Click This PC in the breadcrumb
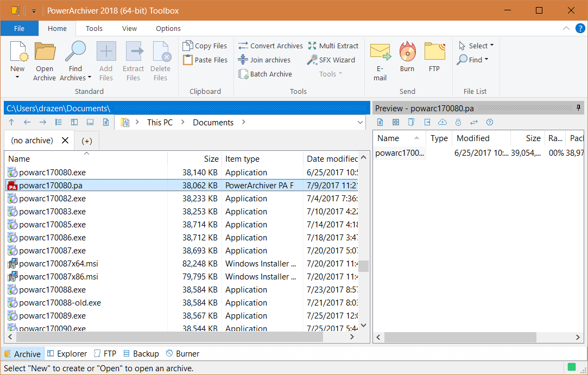Screen dimensions: 588x375 [160, 122]
